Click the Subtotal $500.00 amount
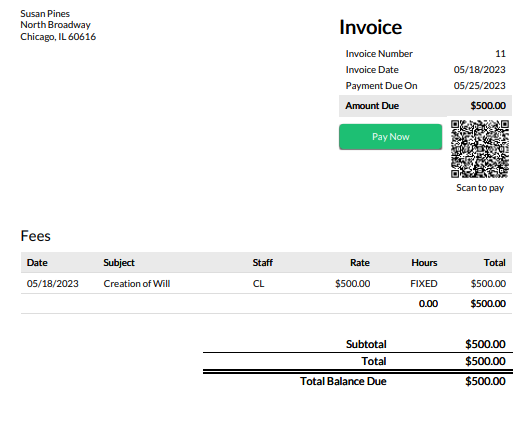The height and width of the screenshot is (441, 527). tap(485, 344)
